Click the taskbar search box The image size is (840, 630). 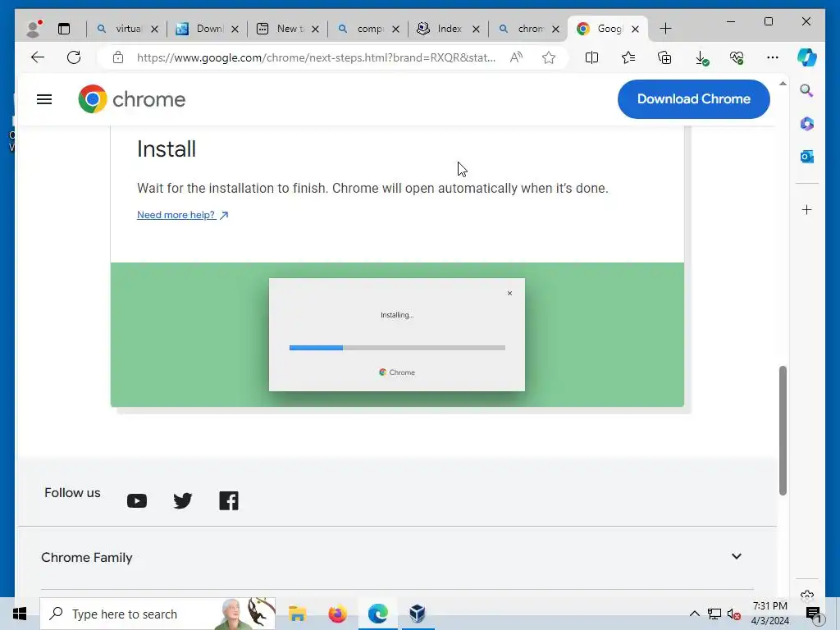pyautogui.click(x=157, y=614)
